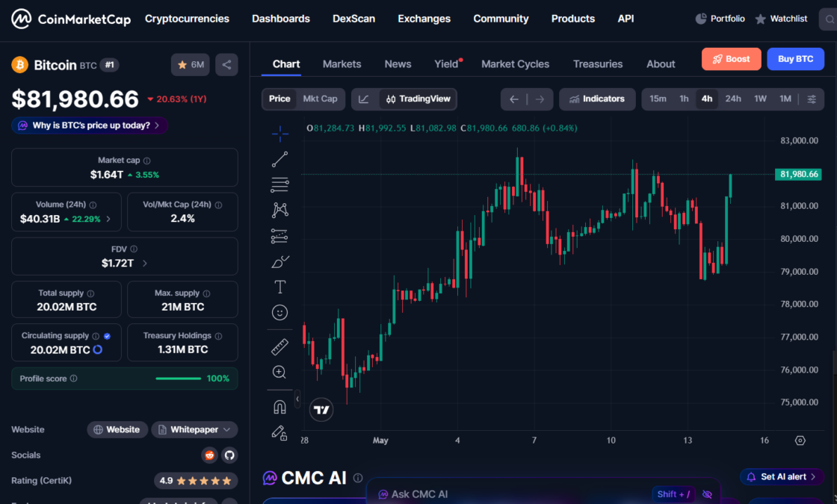
Task: Undo chart action with left arrow
Action: point(513,99)
